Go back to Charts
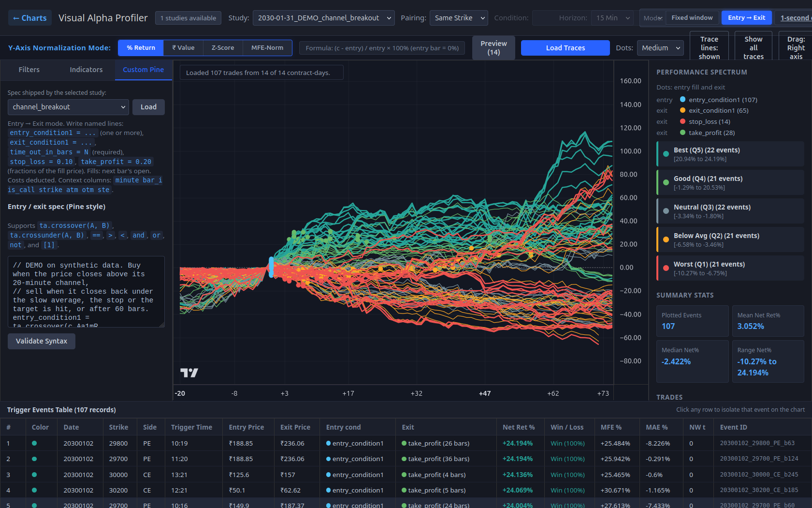This screenshot has height=508, width=812. (30, 18)
